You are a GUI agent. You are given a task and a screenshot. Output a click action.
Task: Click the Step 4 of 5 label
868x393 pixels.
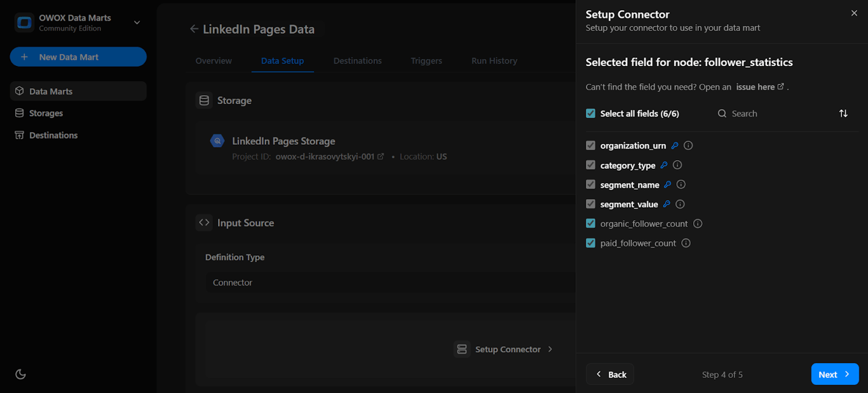coord(722,375)
